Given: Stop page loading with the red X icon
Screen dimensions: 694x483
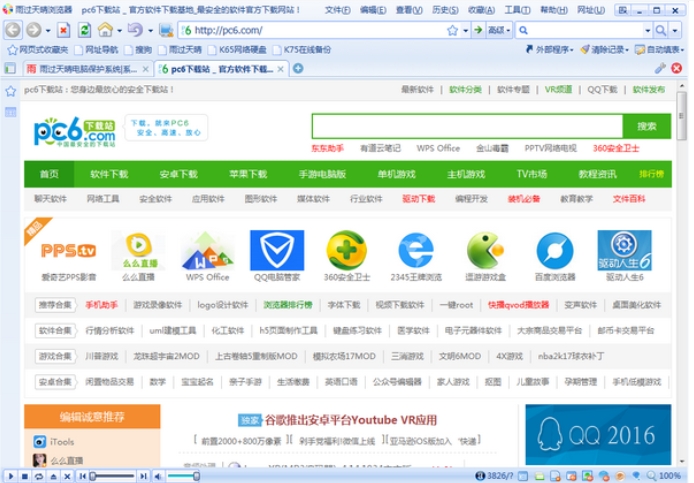Looking at the screenshot, I should pyautogui.click(x=63, y=30).
